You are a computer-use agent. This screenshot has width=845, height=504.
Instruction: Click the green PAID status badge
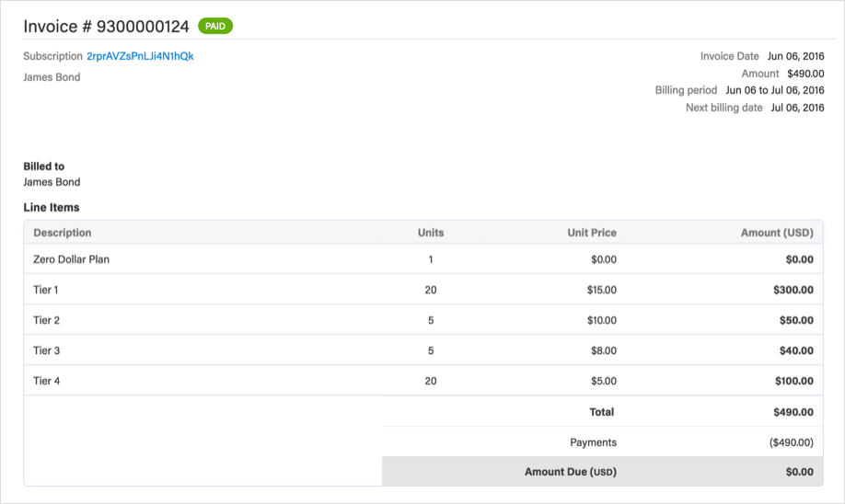(x=215, y=27)
